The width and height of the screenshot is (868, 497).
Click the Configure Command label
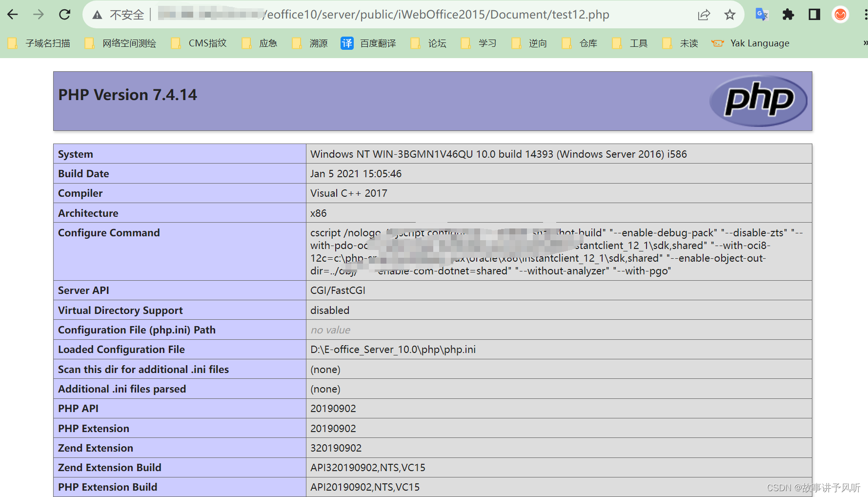pyautogui.click(x=109, y=233)
